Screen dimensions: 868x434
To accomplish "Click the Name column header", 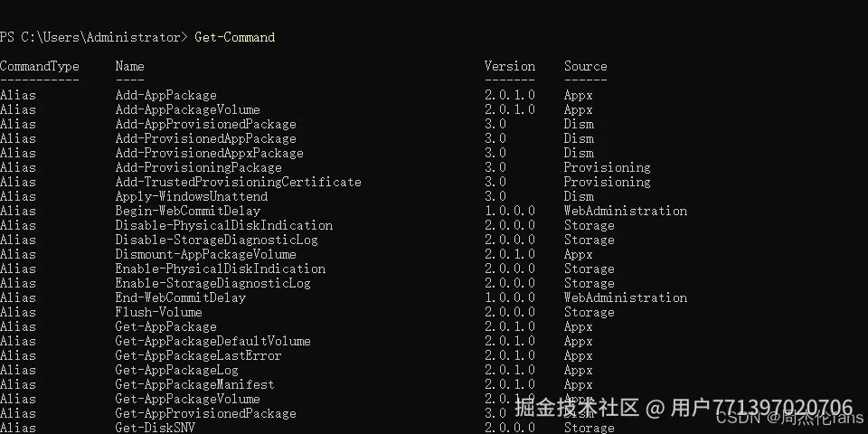I will coord(129,66).
